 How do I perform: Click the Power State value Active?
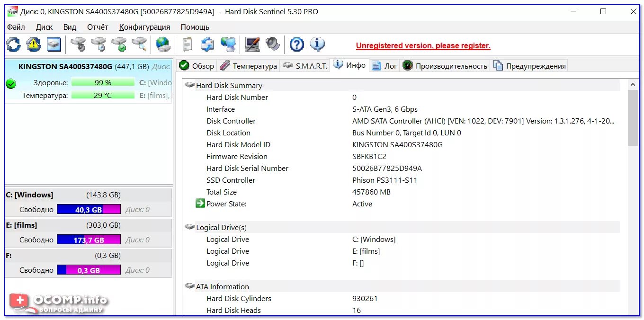coord(362,204)
